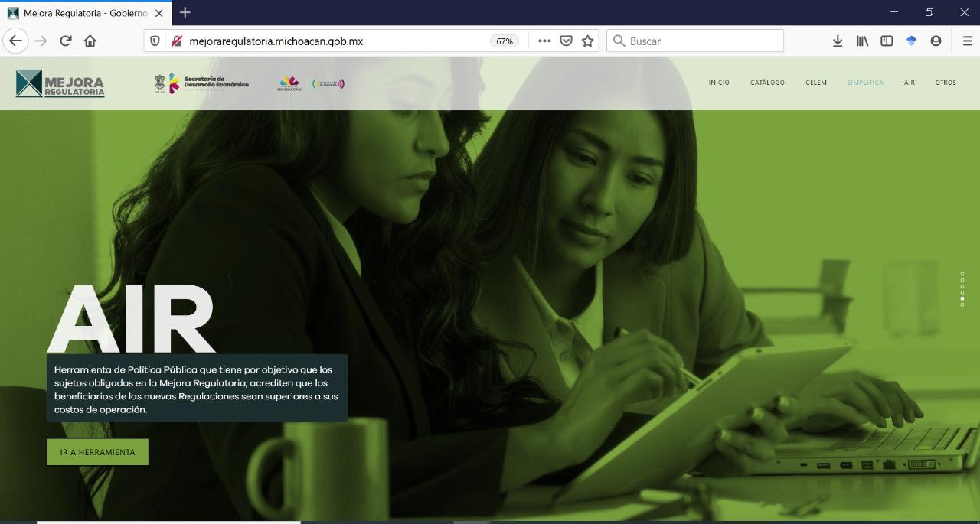The height and width of the screenshot is (524, 980).
Task: Select the active filled slide indicator dot
Action: (x=962, y=298)
